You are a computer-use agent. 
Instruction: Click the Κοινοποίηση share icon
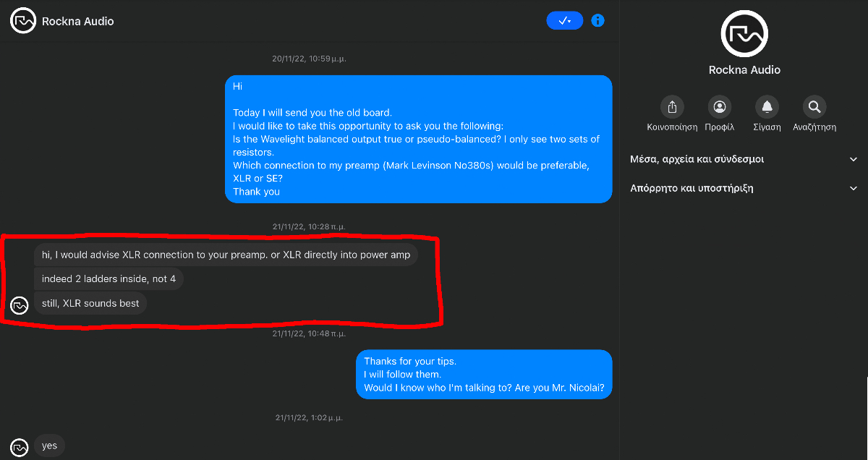672,107
